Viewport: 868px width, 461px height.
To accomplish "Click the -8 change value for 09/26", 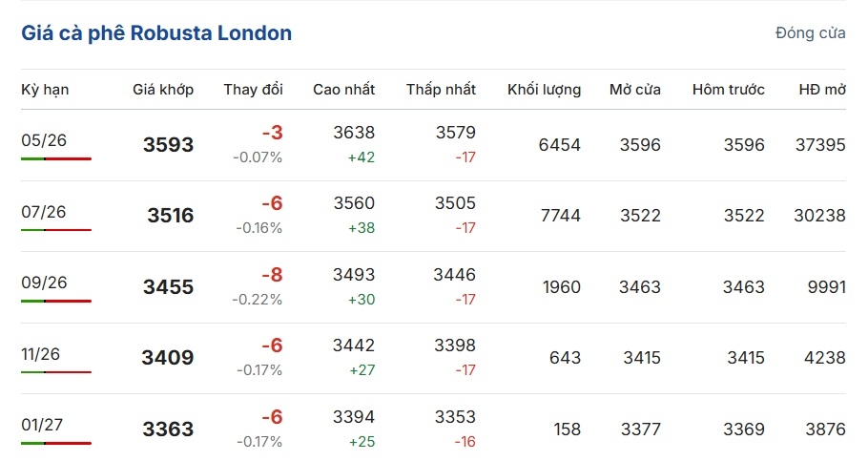I will coord(272,276).
